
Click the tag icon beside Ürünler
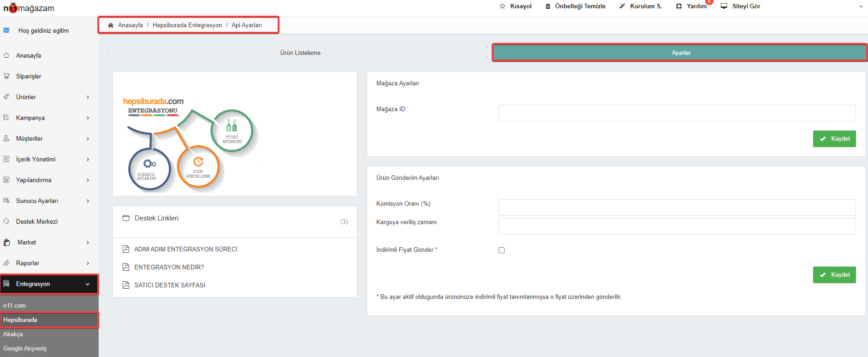tap(6, 97)
